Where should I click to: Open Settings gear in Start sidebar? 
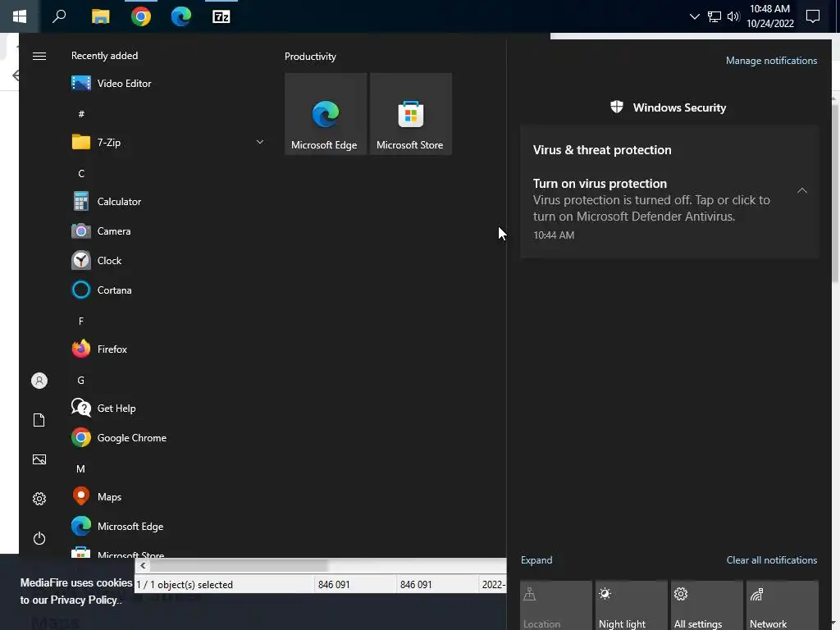[x=39, y=499]
